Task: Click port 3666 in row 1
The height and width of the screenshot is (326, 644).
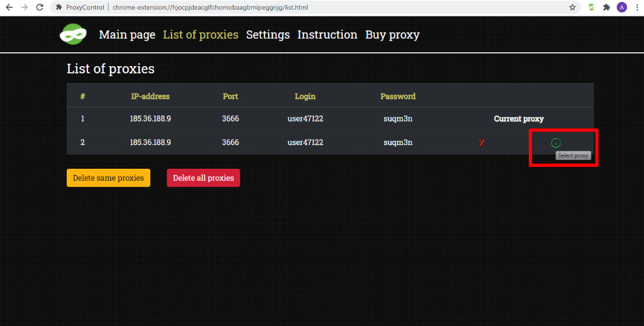Action: tap(230, 119)
